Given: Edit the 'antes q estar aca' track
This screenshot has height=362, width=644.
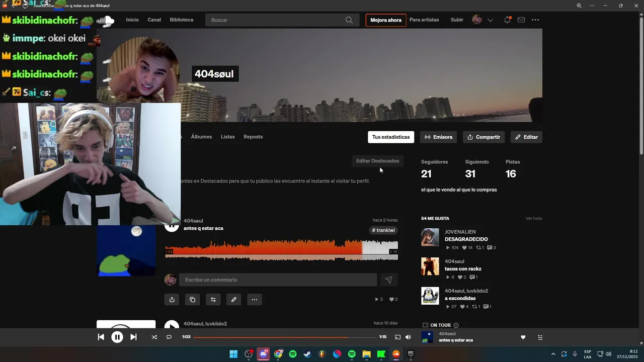Looking at the screenshot, I should (x=233, y=300).
